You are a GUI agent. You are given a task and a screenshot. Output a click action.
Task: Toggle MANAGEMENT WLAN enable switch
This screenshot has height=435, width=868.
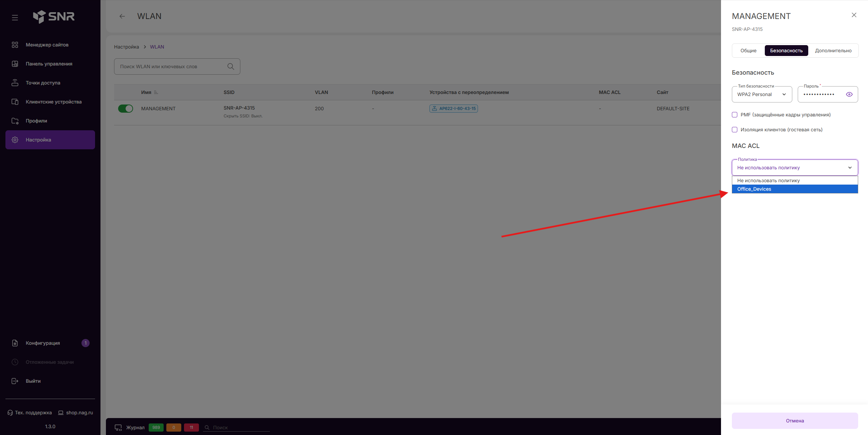(x=125, y=109)
